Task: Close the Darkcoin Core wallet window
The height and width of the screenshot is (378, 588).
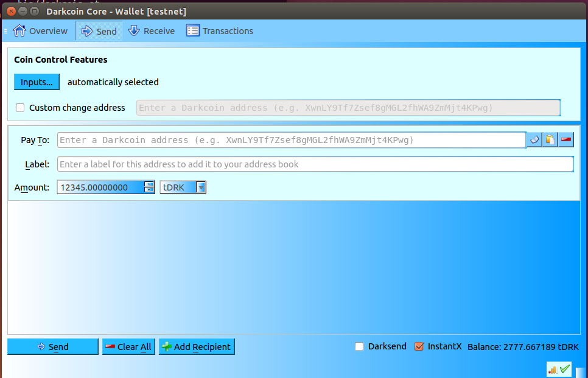Action: (x=11, y=11)
